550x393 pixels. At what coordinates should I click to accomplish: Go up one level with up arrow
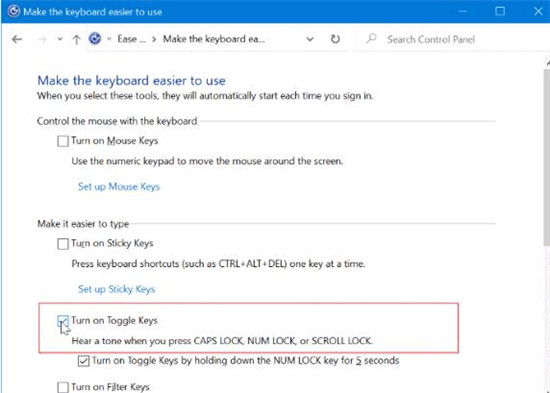coord(76,40)
